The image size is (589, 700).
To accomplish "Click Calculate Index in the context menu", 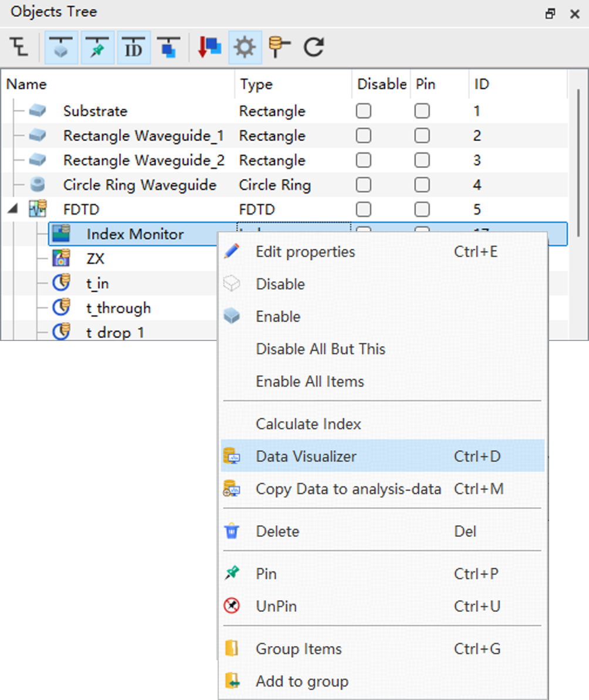I will [308, 424].
